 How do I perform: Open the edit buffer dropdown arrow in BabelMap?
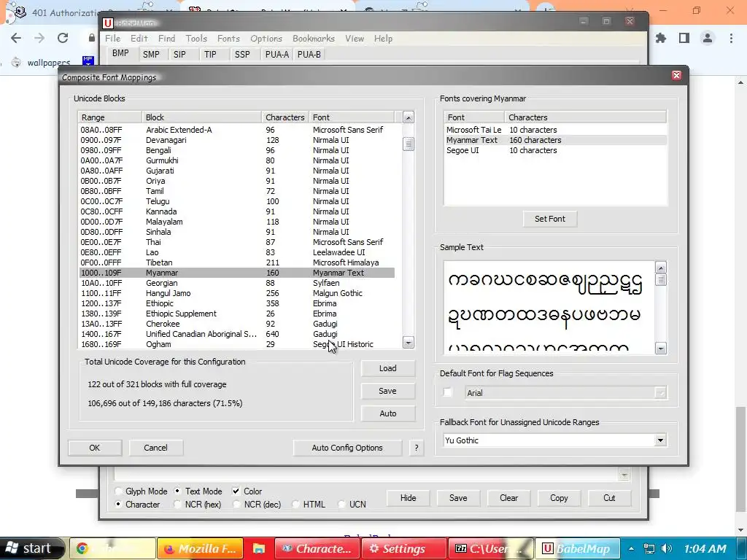pos(624,474)
